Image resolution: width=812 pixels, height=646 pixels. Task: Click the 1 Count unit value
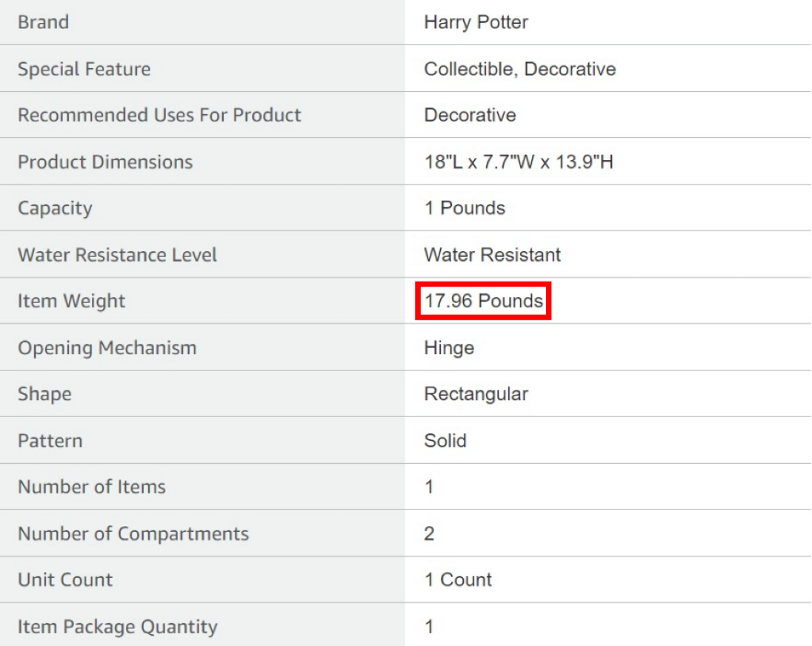458,580
